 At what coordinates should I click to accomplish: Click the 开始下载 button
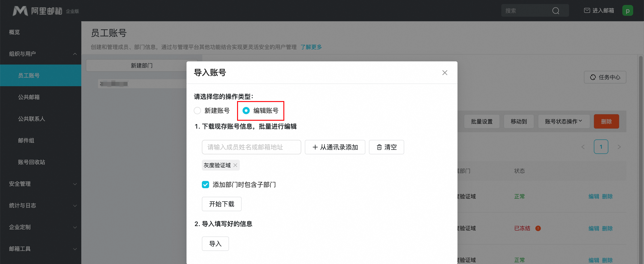[222, 204]
